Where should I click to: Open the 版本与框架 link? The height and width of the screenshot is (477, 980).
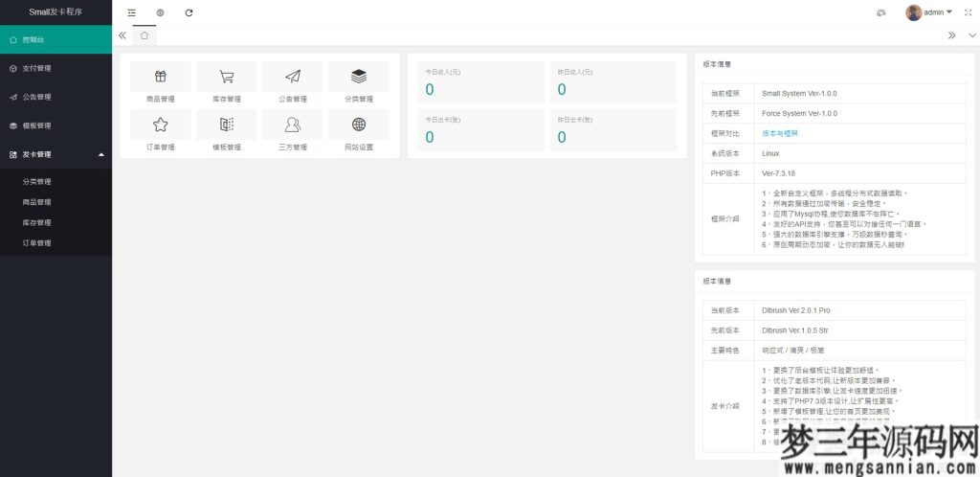coord(779,133)
